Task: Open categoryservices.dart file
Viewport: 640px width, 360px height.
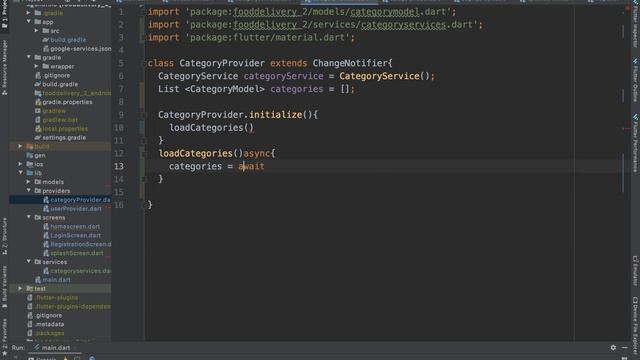Action: pyautogui.click(x=80, y=271)
